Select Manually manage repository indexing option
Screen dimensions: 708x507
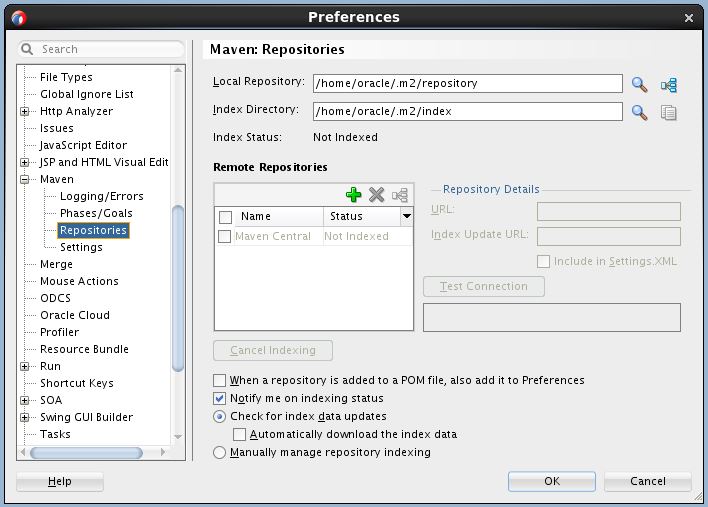[x=220, y=453]
